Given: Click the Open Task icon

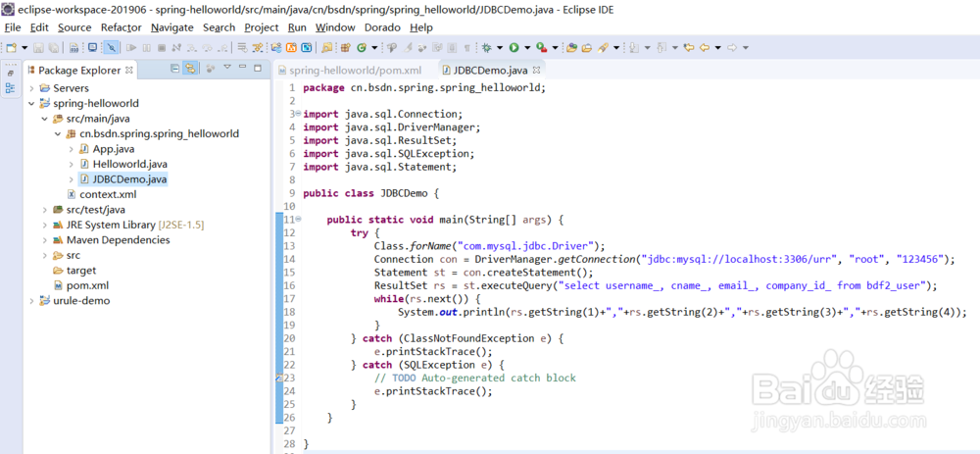Looking at the screenshot, I should coord(586,47).
